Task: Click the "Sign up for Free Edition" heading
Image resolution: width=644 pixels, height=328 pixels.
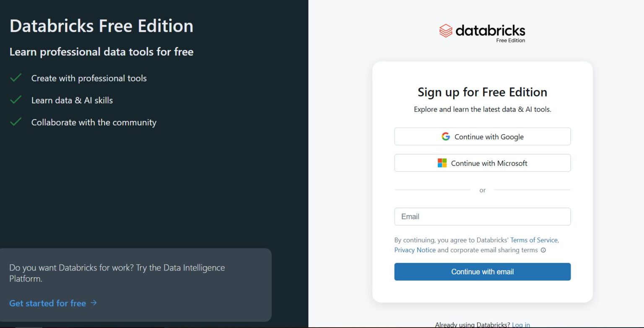Action: click(482, 92)
